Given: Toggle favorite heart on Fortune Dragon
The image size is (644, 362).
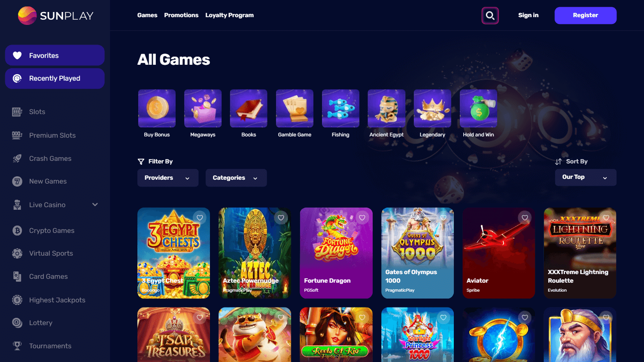Looking at the screenshot, I should tap(362, 218).
